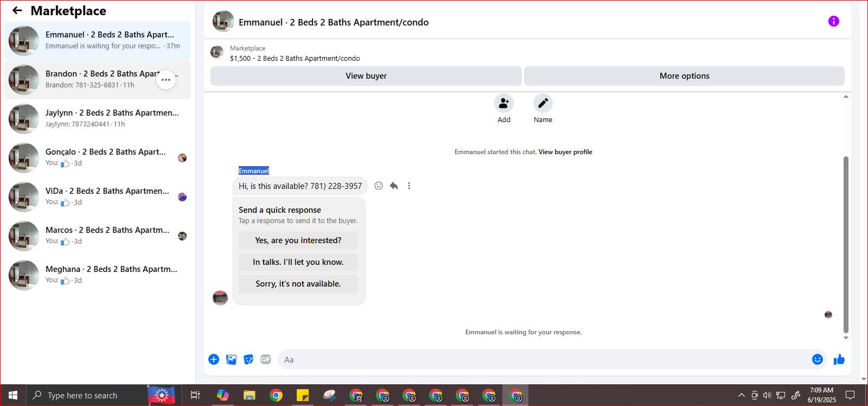Click the highlighted Emmanuel sender name
The height and width of the screenshot is (406, 868).
pyautogui.click(x=254, y=170)
